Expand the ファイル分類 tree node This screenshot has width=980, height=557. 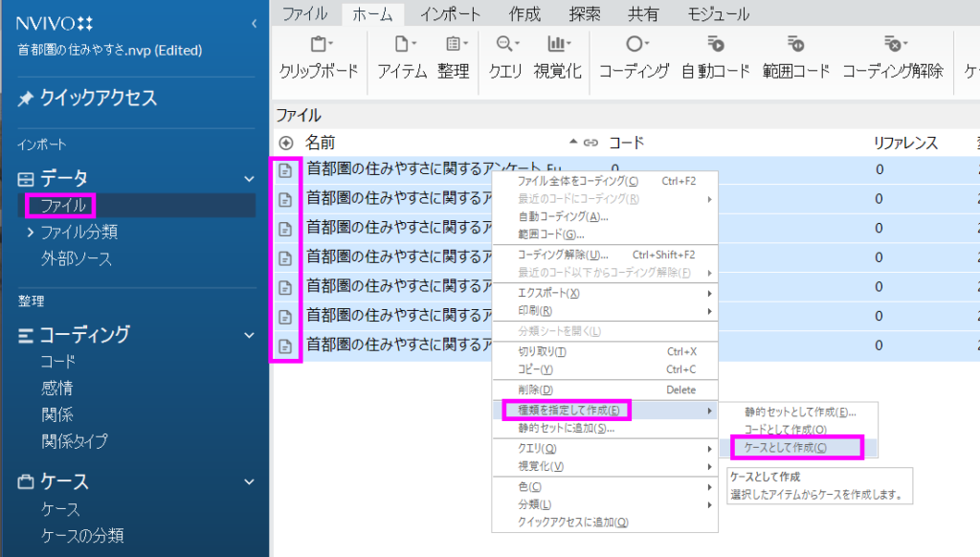coord(31,233)
